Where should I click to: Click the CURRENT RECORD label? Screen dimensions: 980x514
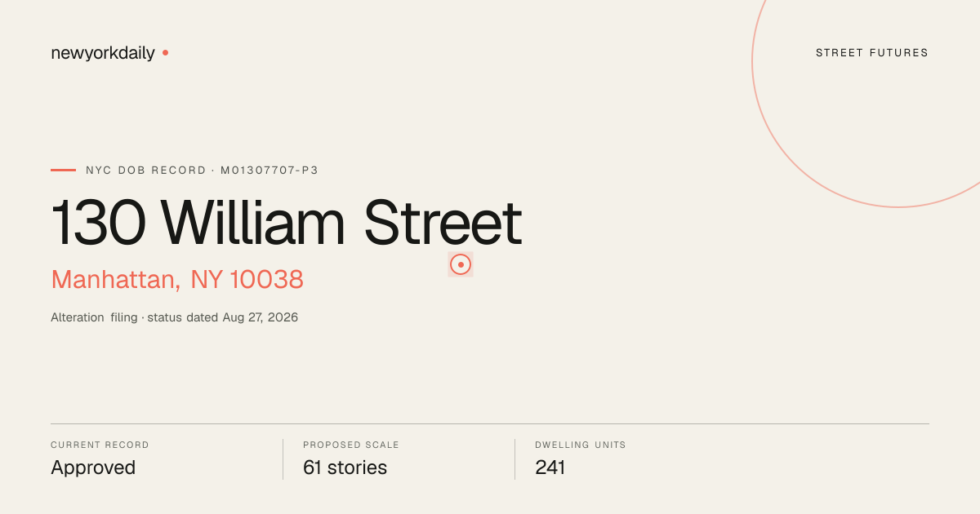100,445
